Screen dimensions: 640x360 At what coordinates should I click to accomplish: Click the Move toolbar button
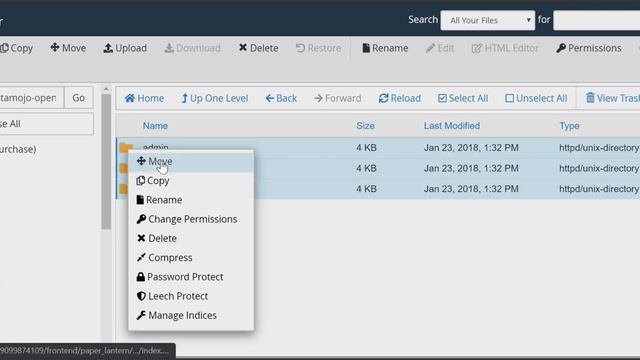pyautogui.click(x=68, y=48)
